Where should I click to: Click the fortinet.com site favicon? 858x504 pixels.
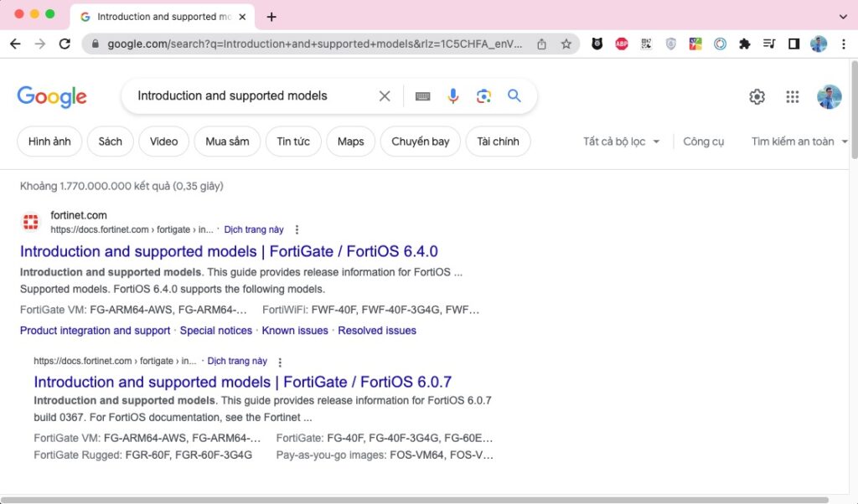tap(31, 222)
